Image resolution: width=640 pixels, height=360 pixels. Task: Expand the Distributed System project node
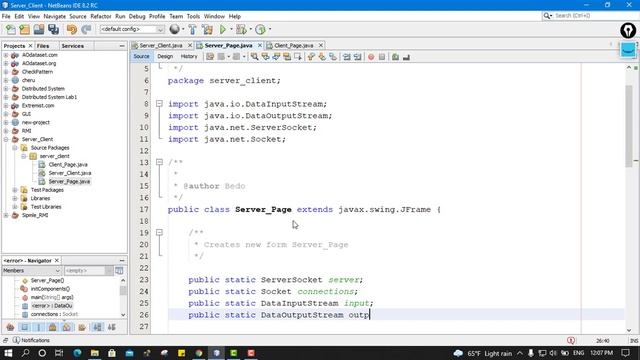[x=6, y=89]
